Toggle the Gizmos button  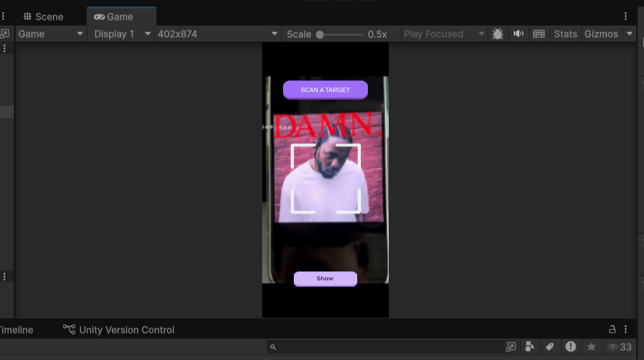click(x=601, y=34)
